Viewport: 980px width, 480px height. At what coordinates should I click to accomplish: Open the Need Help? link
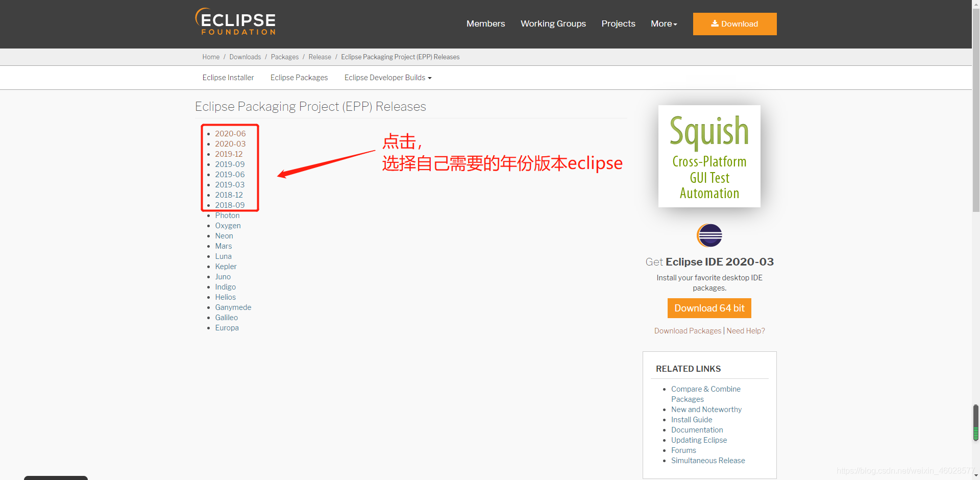click(x=746, y=331)
